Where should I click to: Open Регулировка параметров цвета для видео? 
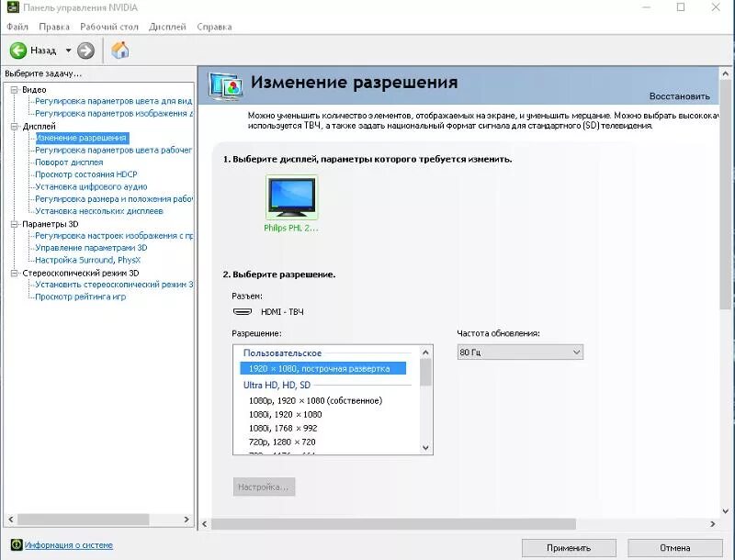click(x=113, y=101)
